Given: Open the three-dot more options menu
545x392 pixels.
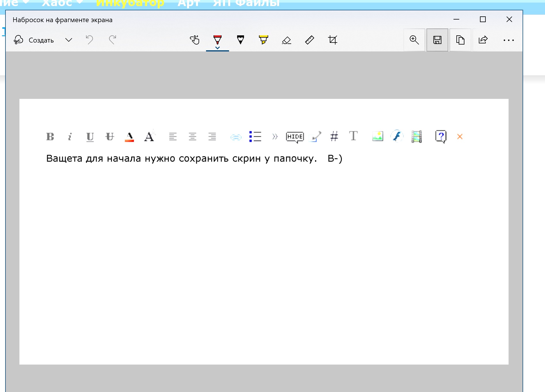Looking at the screenshot, I should (508, 40).
